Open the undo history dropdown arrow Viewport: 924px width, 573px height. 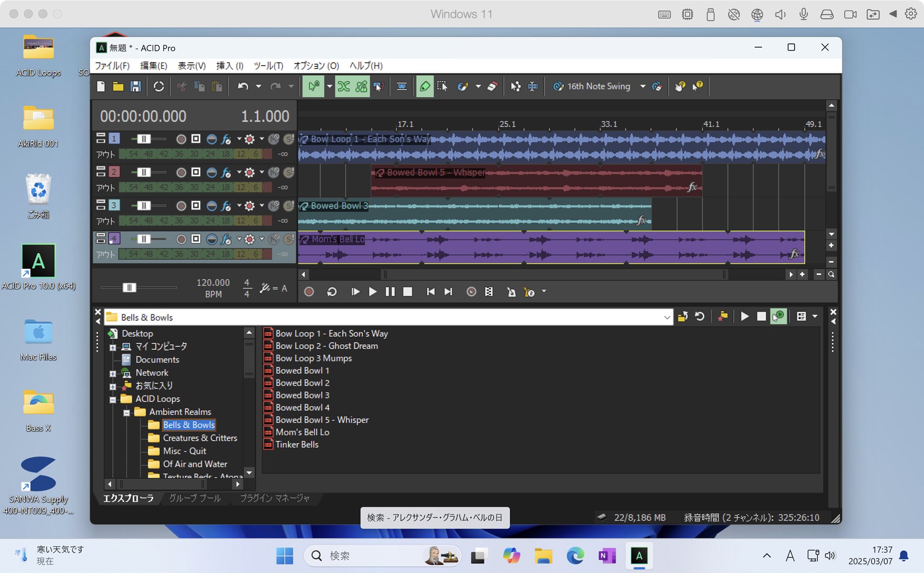pyautogui.click(x=258, y=86)
